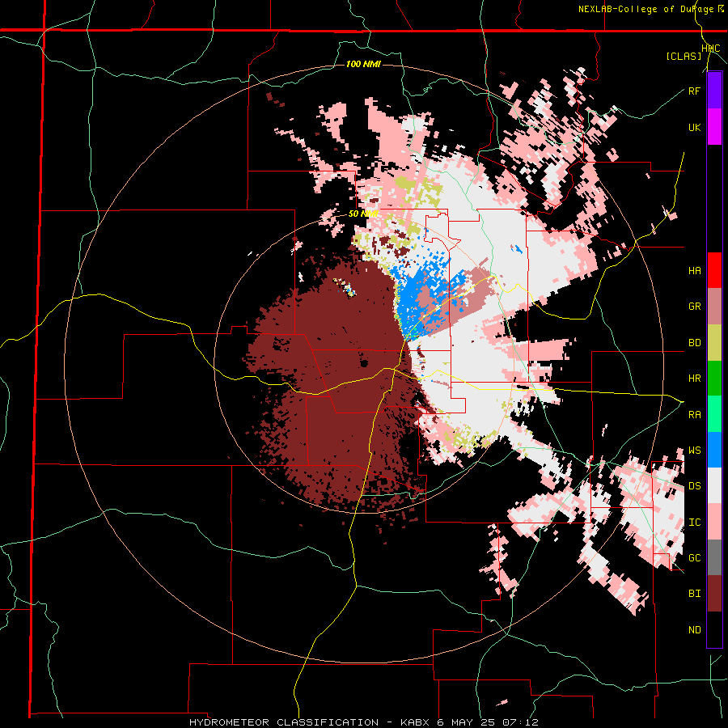728x728 pixels.
Task: Click the 'BI' legend label text
Action: click(694, 594)
